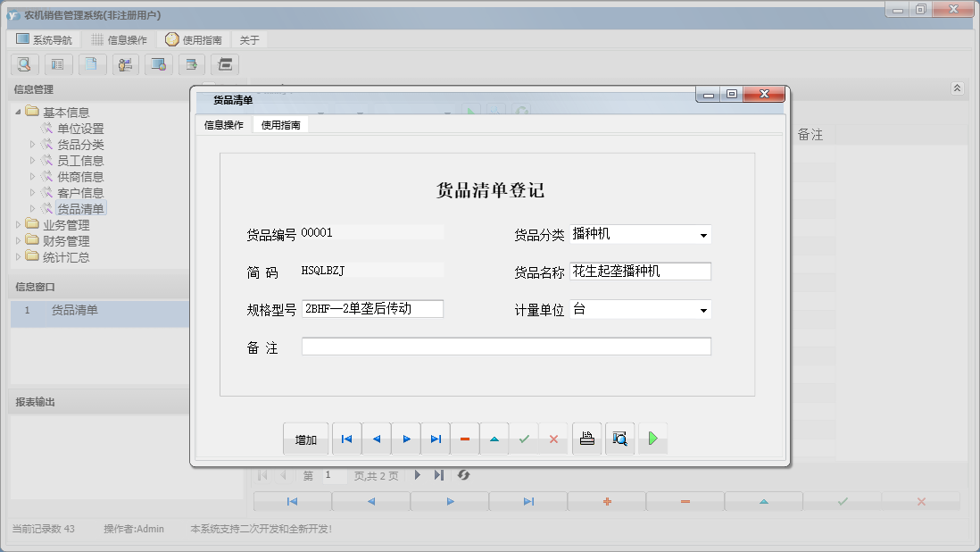Click the first-record navigation button in the dialog

(346, 439)
